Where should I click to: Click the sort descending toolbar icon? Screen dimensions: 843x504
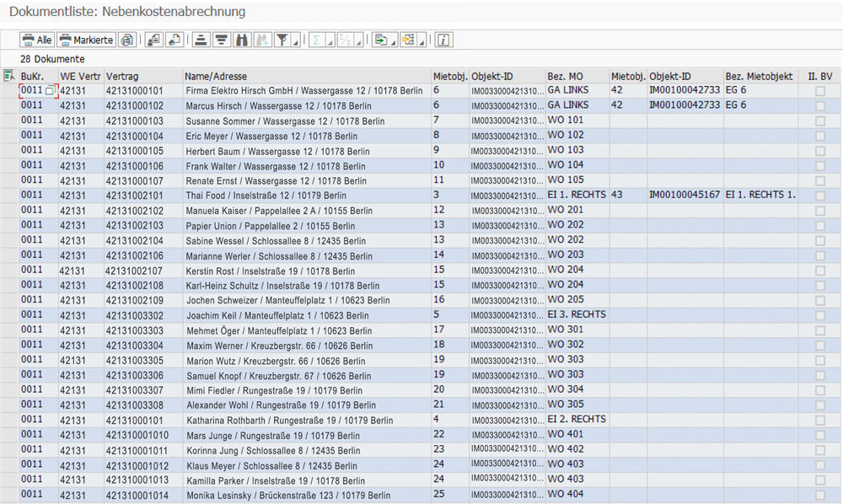pyautogui.click(x=221, y=40)
